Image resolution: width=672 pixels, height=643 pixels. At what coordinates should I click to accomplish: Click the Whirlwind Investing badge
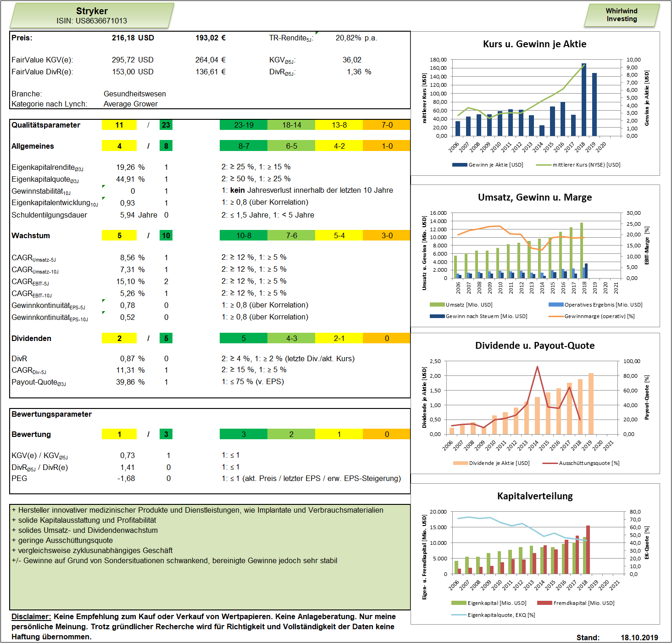tap(622, 15)
